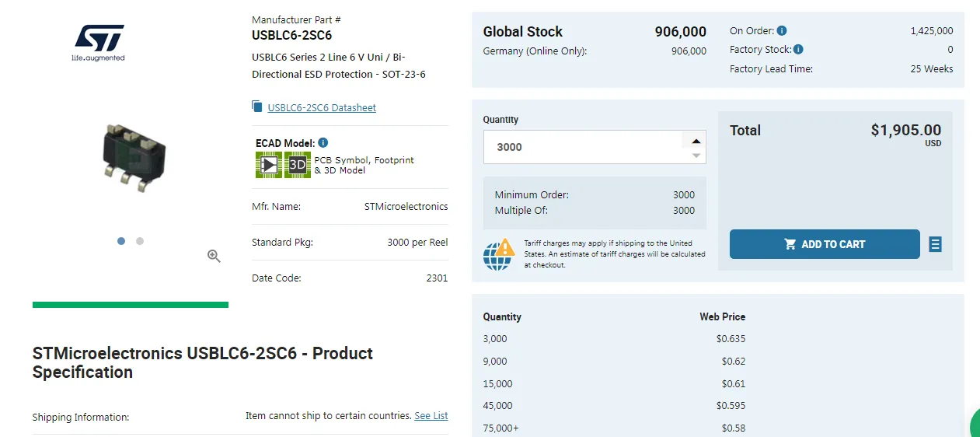Click the 2301 date code value

pyautogui.click(x=438, y=278)
